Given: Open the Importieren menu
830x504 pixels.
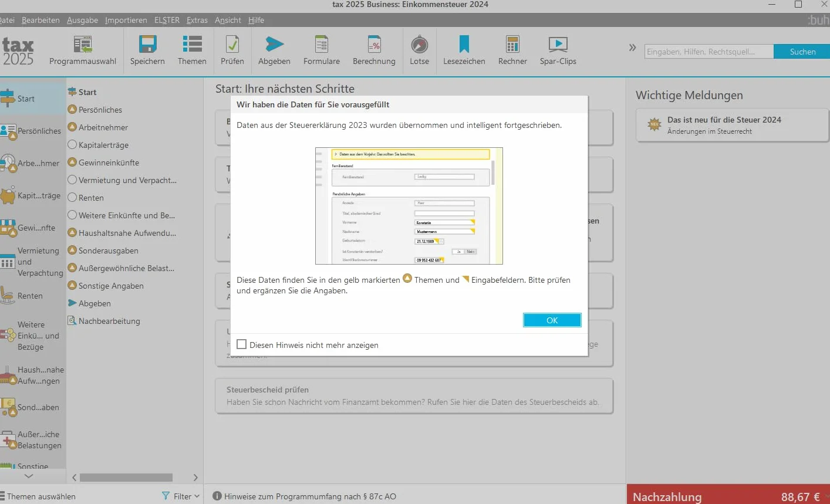Looking at the screenshot, I should [126, 20].
